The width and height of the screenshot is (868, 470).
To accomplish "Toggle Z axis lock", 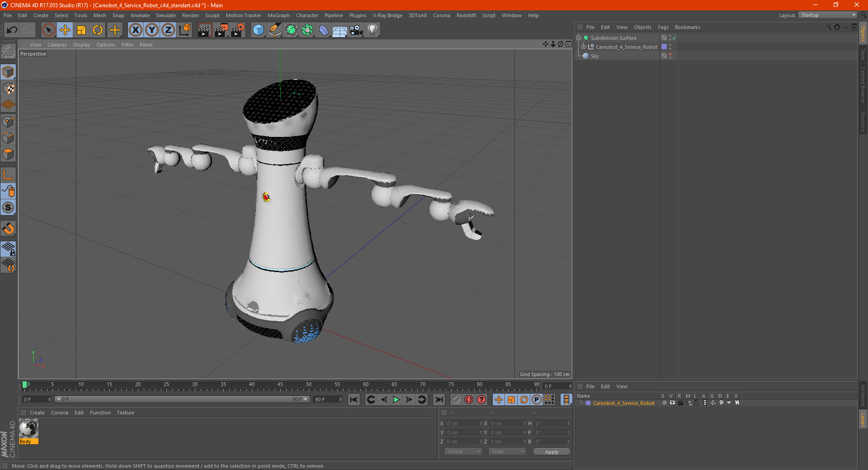I will coord(168,30).
